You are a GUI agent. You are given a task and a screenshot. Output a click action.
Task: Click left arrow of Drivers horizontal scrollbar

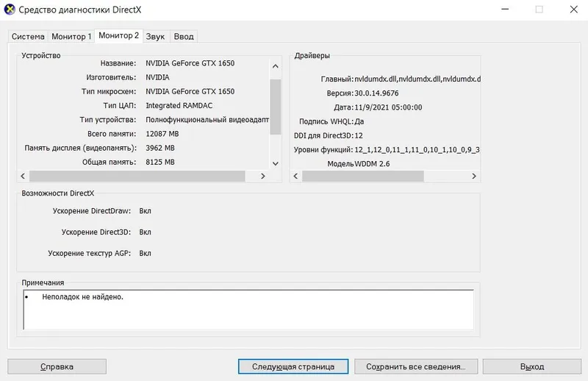pyautogui.click(x=295, y=176)
